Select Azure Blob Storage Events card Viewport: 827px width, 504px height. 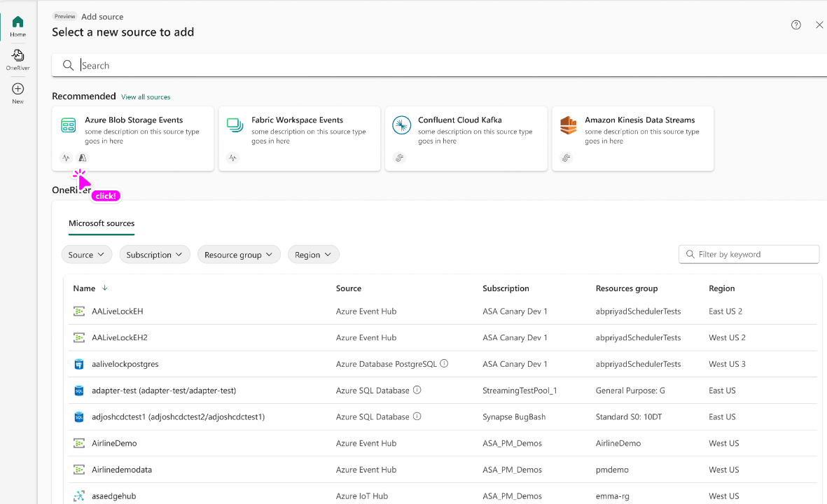click(133, 139)
